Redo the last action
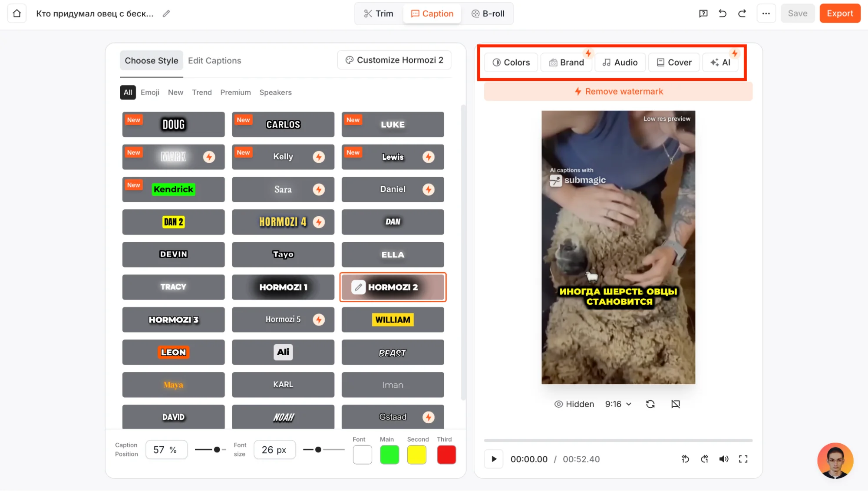This screenshot has width=868, height=491. pos(742,13)
